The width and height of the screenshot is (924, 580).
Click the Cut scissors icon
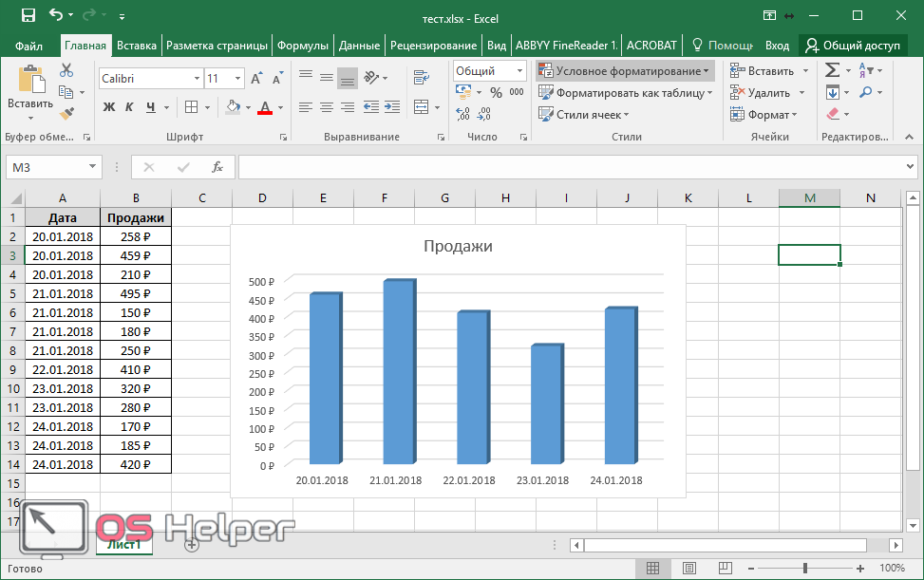pyautogui.click(x=66, y=70)
